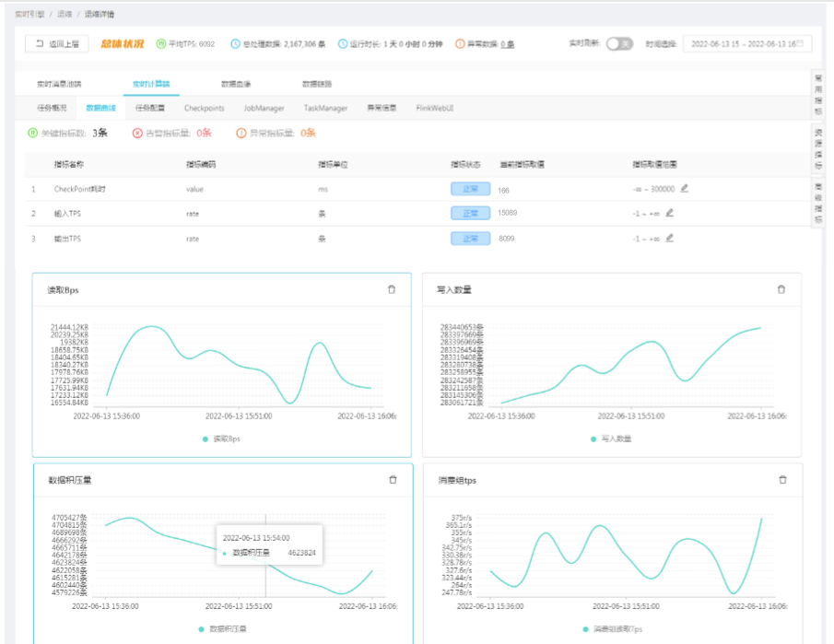Click the 返回上层 back button
Image resolution: width=834 pixels, height=644 pixels.
[57, 43]
